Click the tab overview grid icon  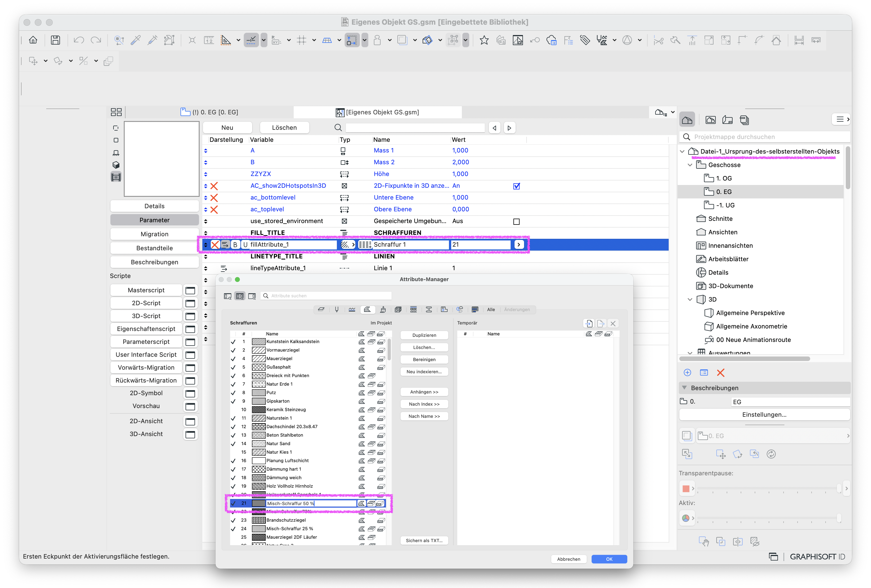click(x=116, y=112)
